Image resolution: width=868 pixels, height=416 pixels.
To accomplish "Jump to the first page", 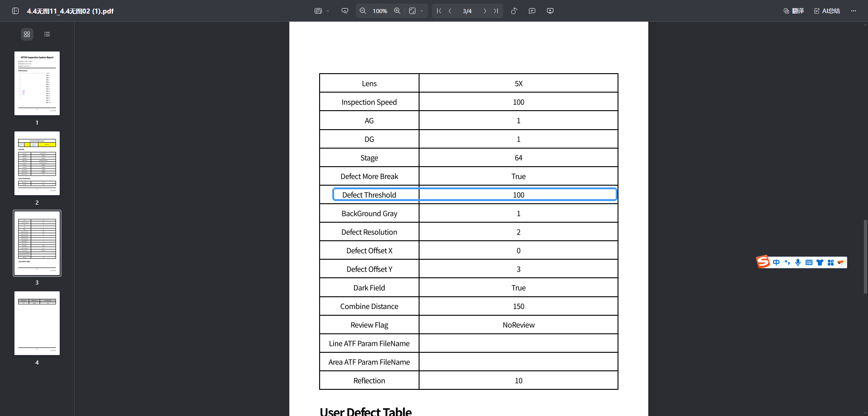I will [x=439, y=11].
